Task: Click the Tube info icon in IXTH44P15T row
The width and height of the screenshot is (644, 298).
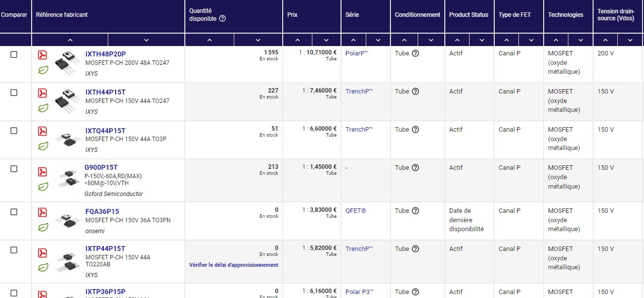Action: coord(415,92)
